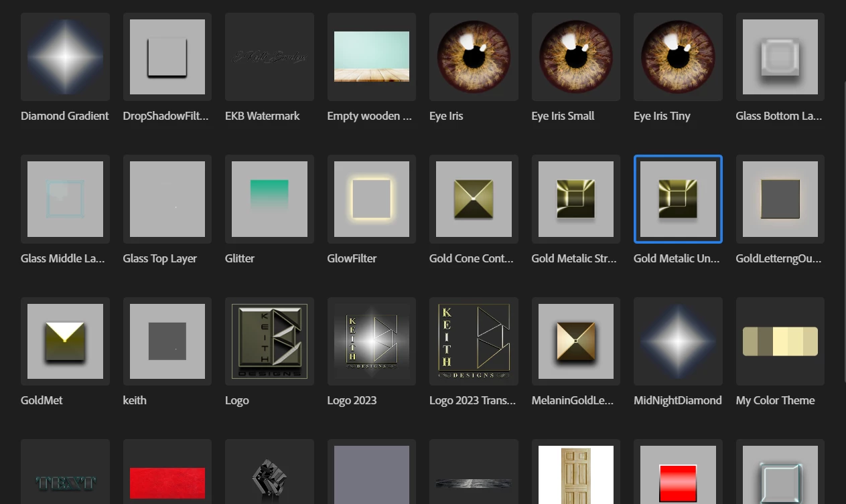The height and width of the screenshot is (504, 846).
Task: Click the "Diamond Gradient" label
Action: [64, 116]
